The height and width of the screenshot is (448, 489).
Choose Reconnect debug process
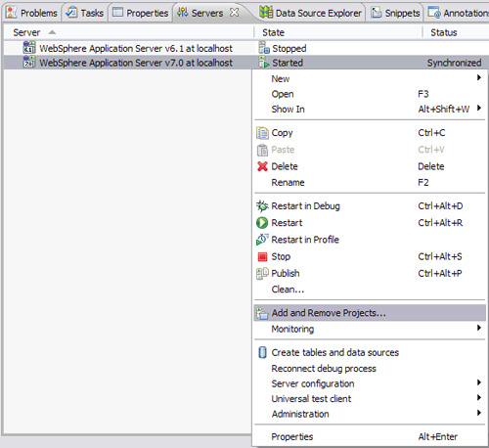coord(370,369)
